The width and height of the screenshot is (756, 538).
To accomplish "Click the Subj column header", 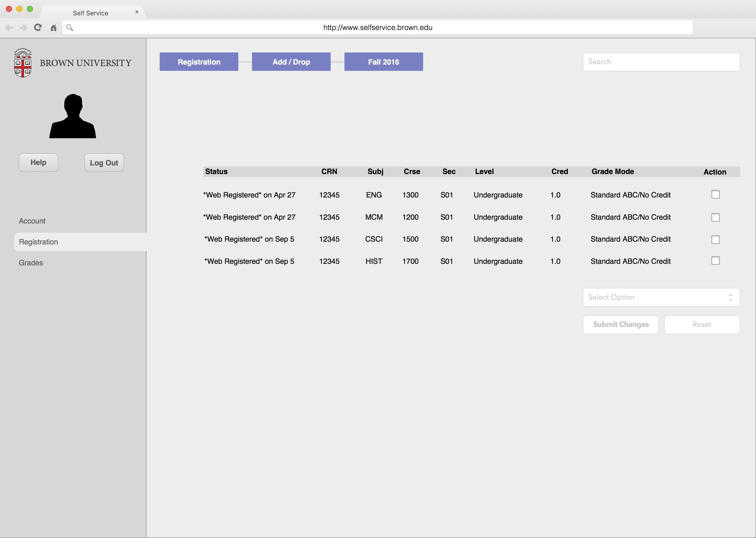I will (375, 172).
